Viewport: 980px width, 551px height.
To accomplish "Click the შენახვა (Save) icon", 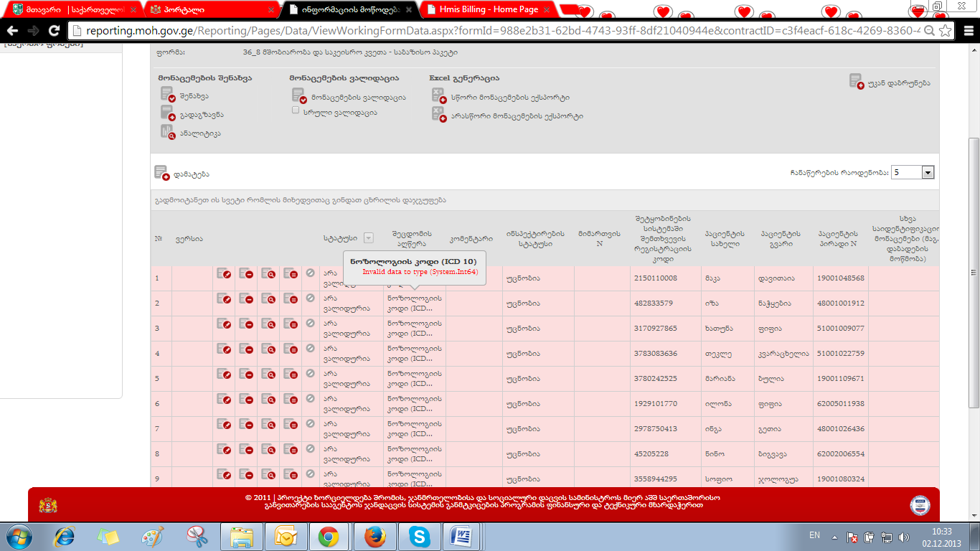I will coord(168,95).
